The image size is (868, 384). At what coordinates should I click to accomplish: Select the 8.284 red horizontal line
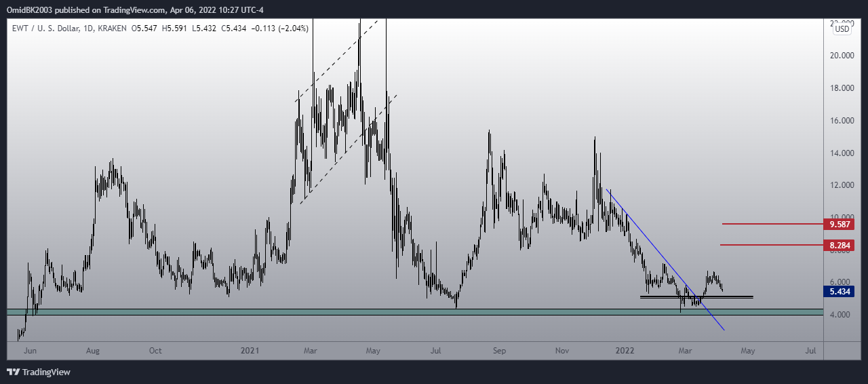[770, 244]
